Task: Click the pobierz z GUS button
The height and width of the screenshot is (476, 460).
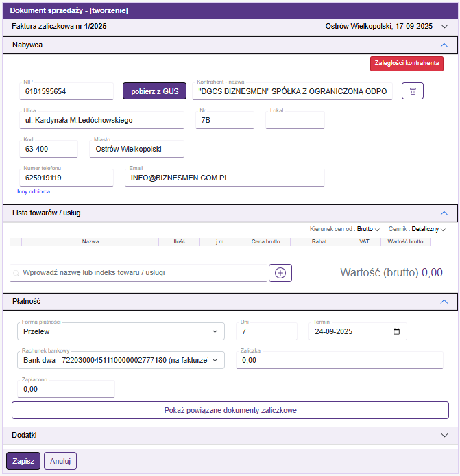Action: (x=154, y=91)
